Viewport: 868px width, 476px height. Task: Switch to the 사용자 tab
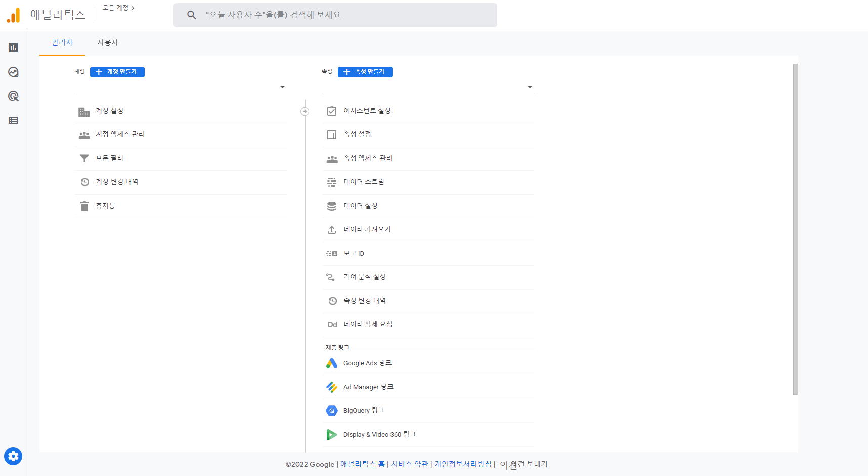[x=108, y=43]
